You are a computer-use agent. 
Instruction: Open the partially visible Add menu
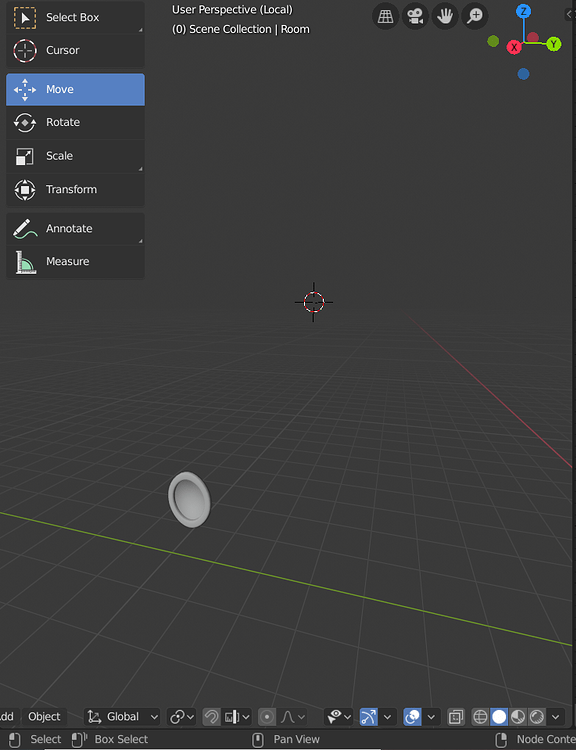tap(7, 717)
